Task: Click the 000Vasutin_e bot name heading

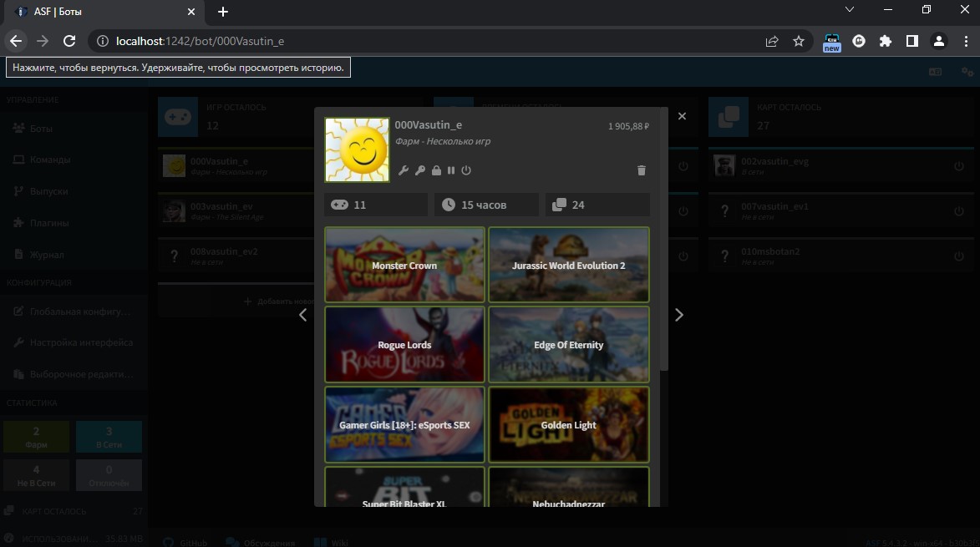Action: (x=428, y=125)
